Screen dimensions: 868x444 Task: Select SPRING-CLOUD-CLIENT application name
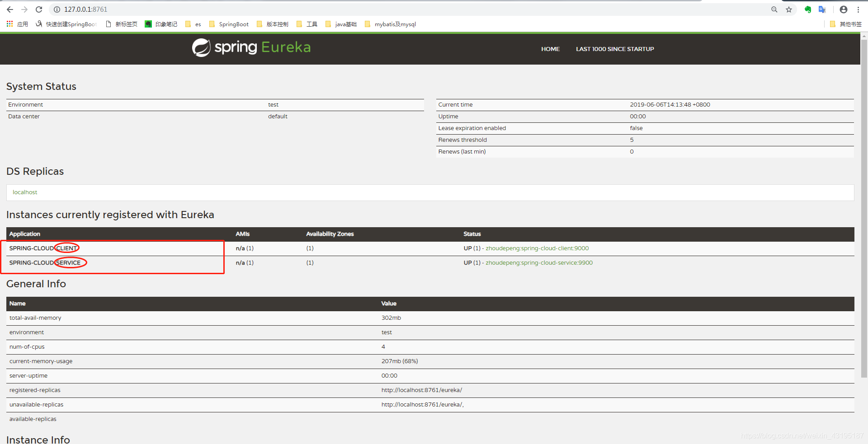pyautogui.click(x=43, y=248)
